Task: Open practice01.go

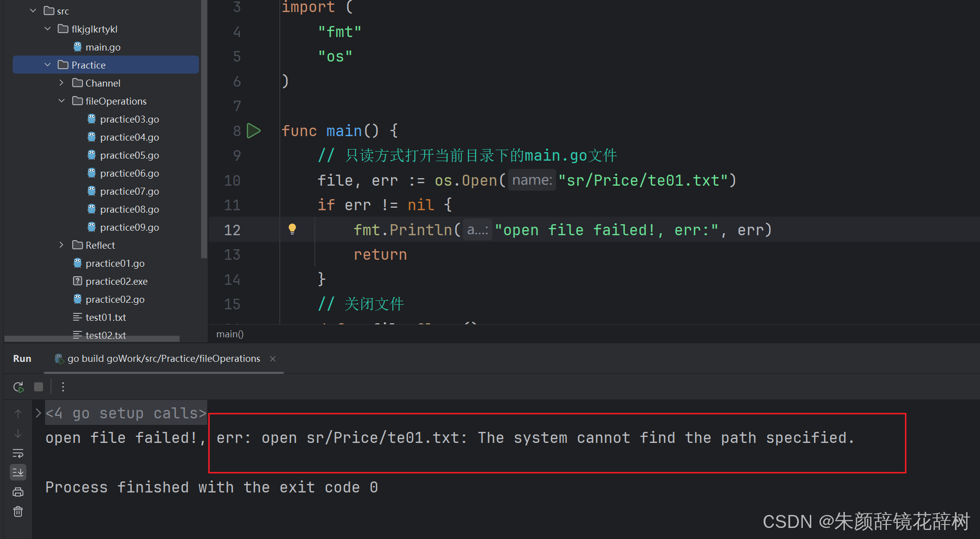Action: coord(115,263)
